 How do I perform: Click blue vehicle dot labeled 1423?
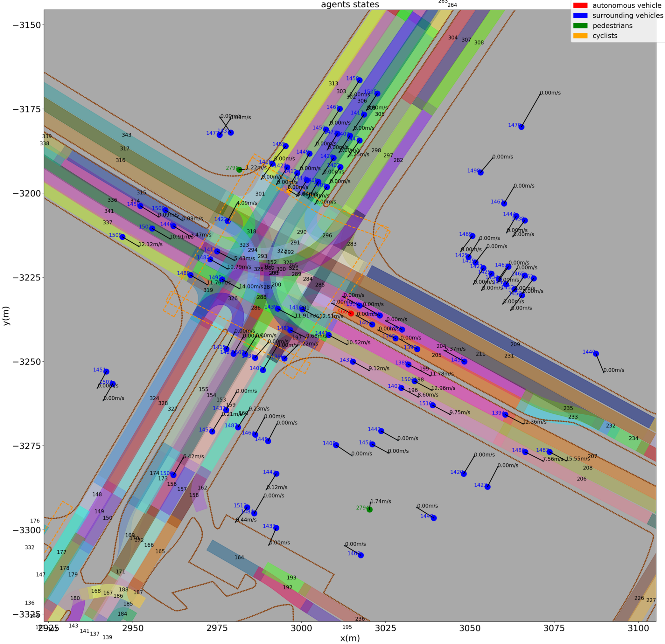coord(487,487)
